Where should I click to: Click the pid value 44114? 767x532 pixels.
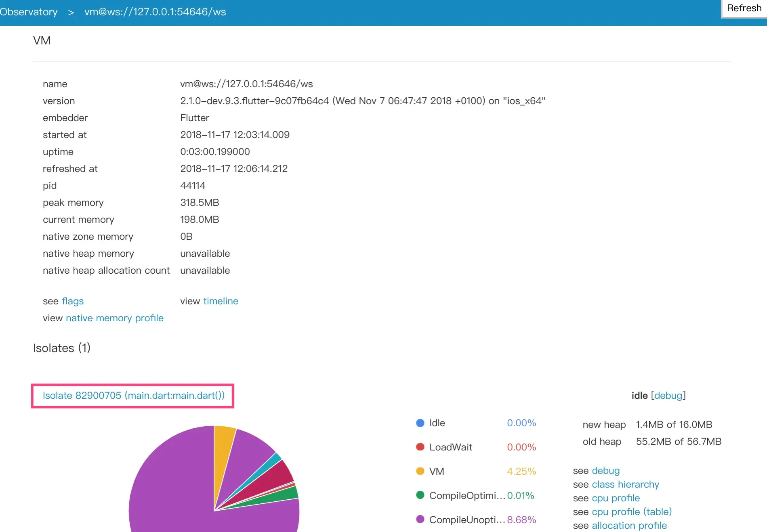(x=193, y=186)
